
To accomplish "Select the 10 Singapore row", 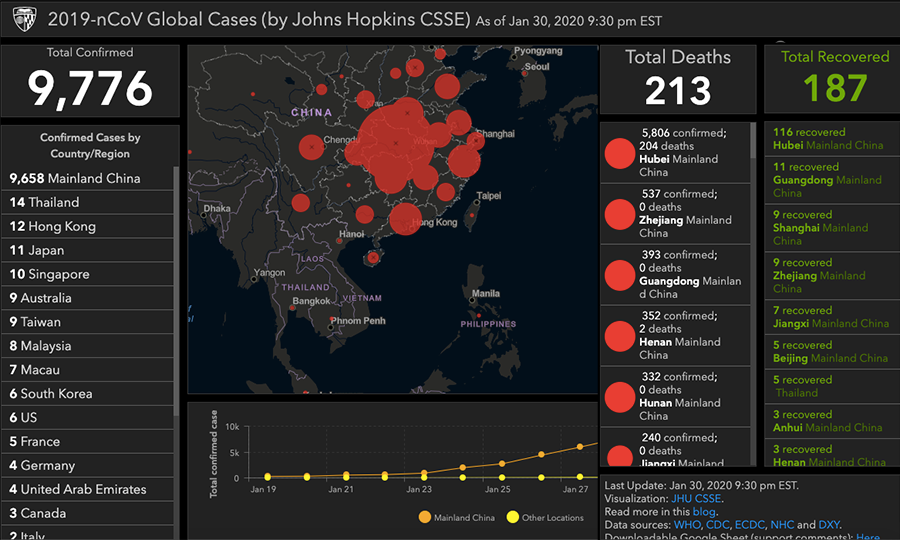I will click(87, 274).
